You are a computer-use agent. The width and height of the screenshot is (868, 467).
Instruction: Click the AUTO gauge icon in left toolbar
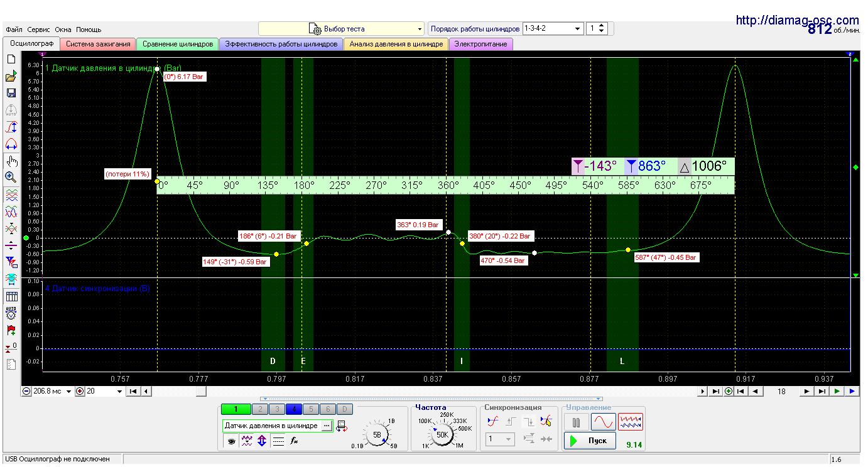click(11, 313)
